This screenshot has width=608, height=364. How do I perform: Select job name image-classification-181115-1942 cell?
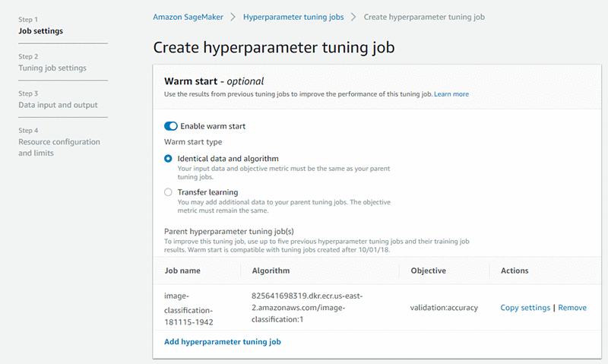[x=188, y=309]
